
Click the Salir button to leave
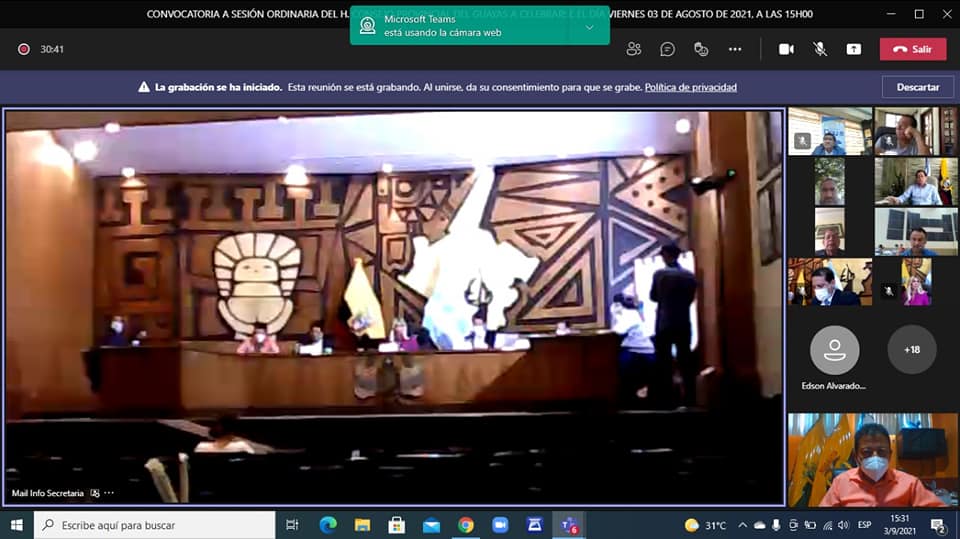tap(912, 49)
